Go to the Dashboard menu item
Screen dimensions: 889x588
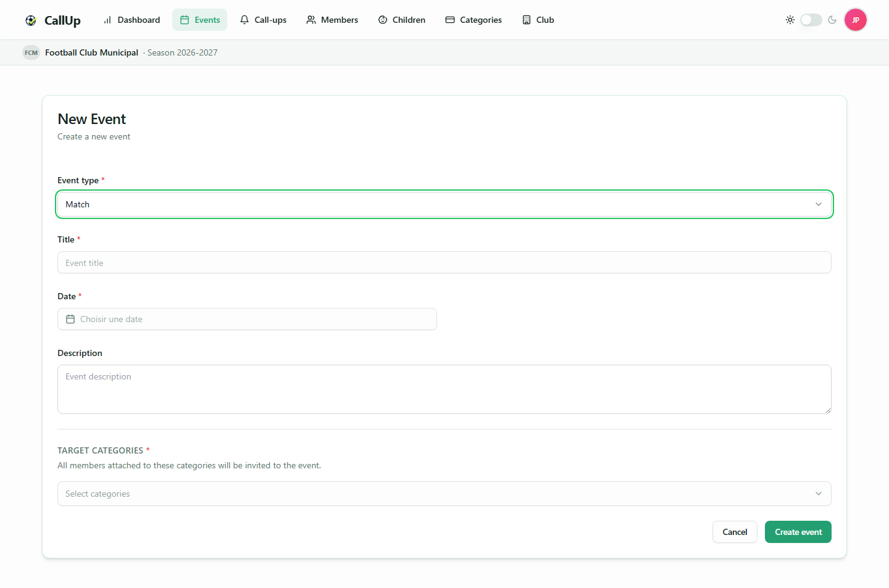point(131,20)
